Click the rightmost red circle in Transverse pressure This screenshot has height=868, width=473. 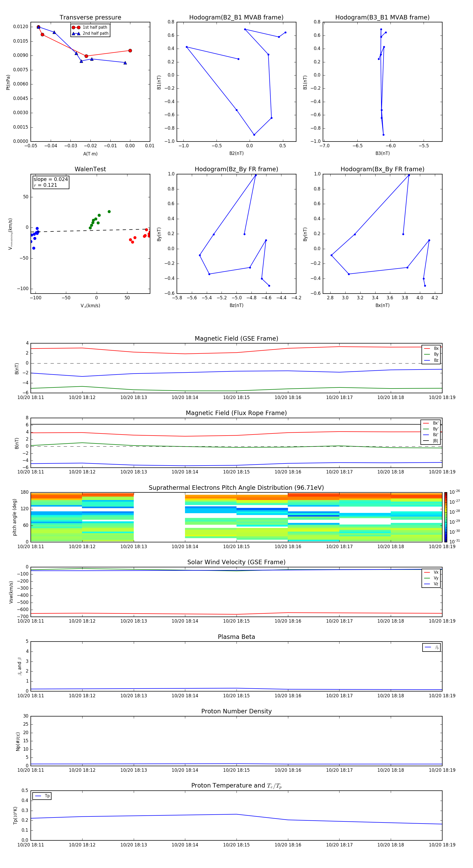(x=130, y=51)
